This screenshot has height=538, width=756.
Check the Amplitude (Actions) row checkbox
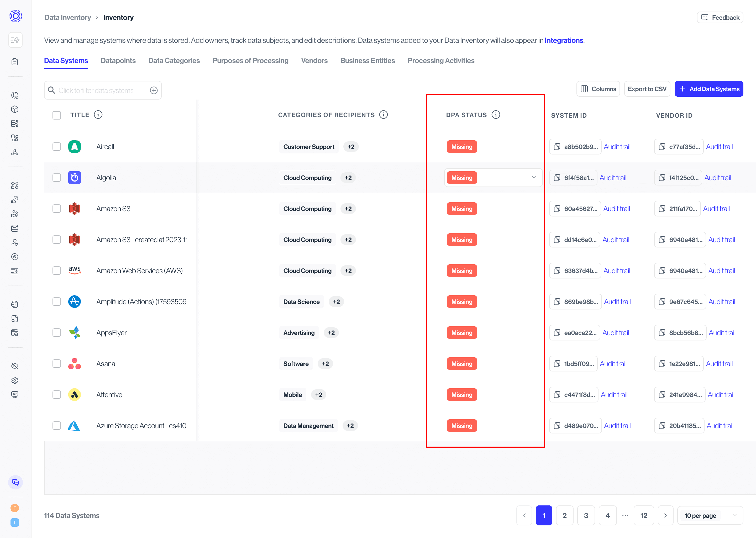click(57, 302)
